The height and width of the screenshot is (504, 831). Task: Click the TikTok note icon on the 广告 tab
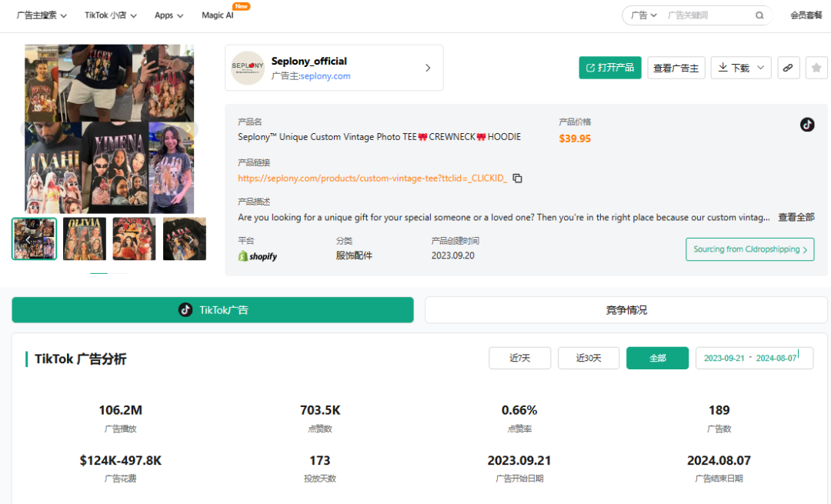[185, 310]
